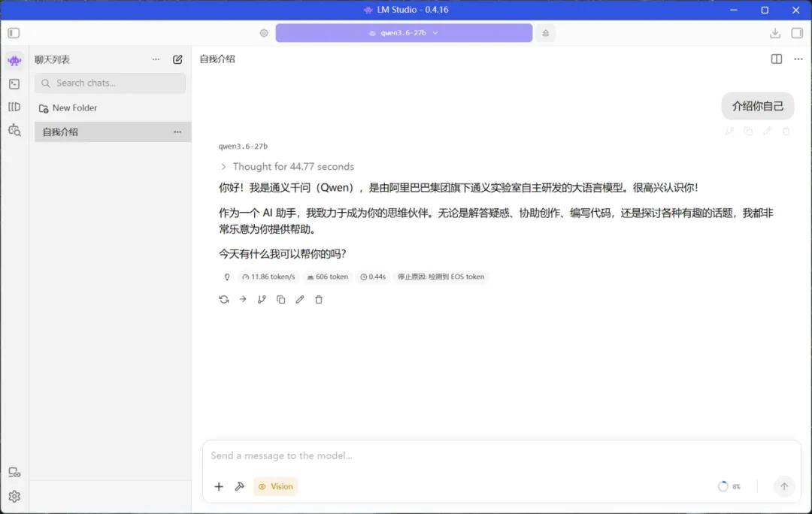
Task: Select the 自我介绍 chat in the list
Action: (x=112, y=132)
